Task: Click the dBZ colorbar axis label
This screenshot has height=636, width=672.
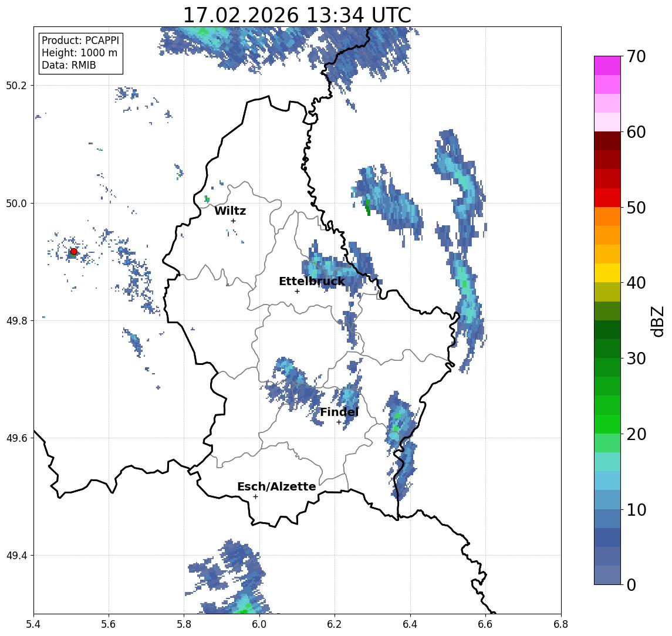Action: point(657,322)
